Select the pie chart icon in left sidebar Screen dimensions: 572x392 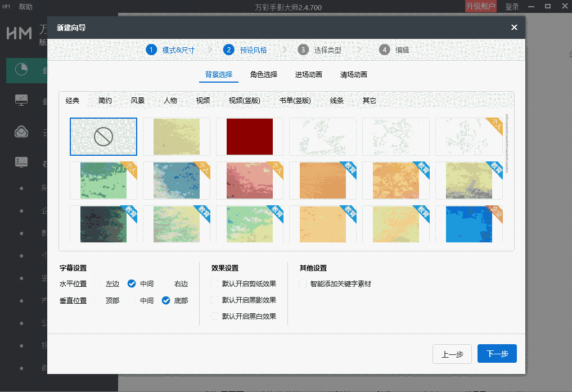[x=21, y=70]
